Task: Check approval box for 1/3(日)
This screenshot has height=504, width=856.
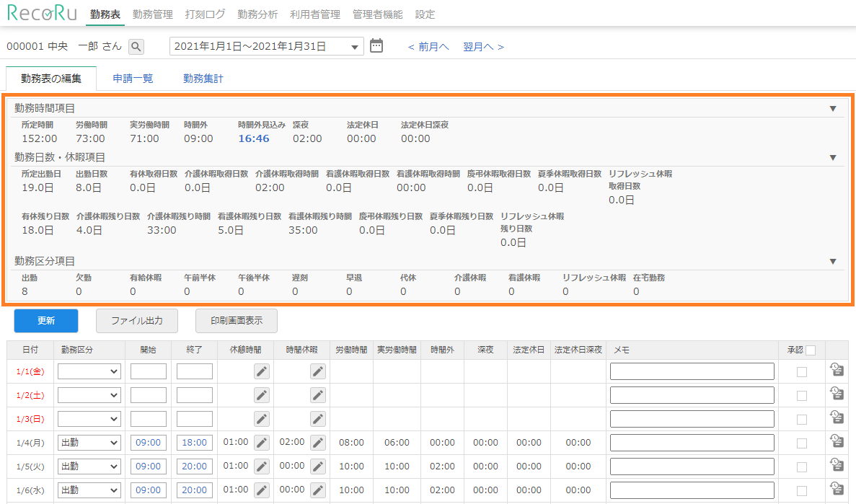Action: pyautogui.click(x=801, y=420)
